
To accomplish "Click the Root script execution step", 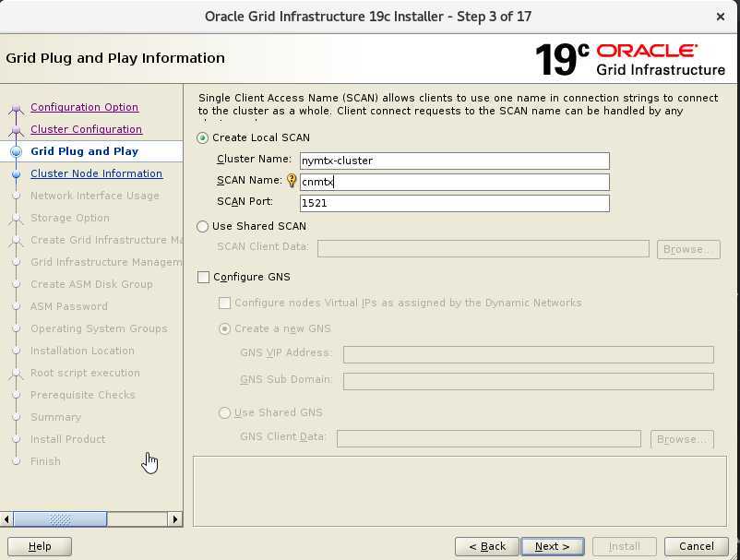I will coord(85,373).
